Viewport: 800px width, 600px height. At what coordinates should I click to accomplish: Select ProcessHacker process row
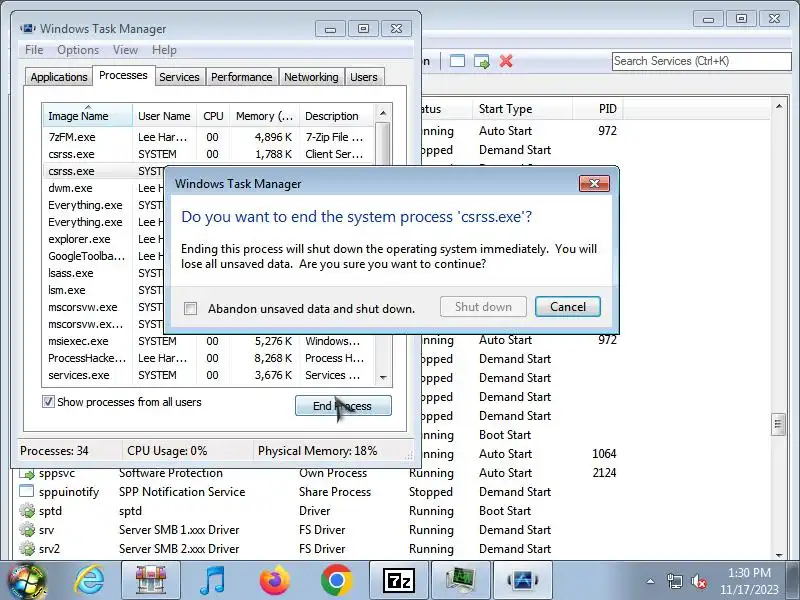(x=209, y=358)
